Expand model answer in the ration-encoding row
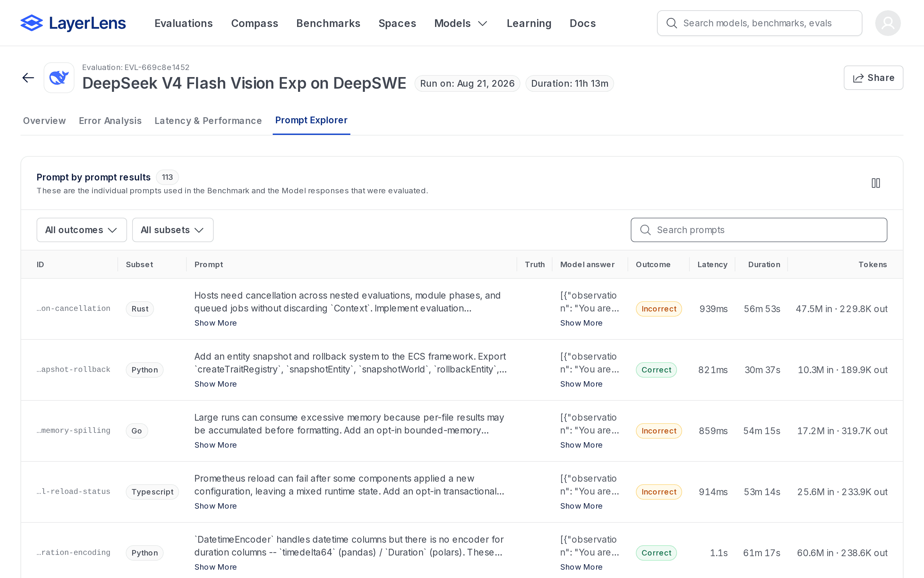 581,567
